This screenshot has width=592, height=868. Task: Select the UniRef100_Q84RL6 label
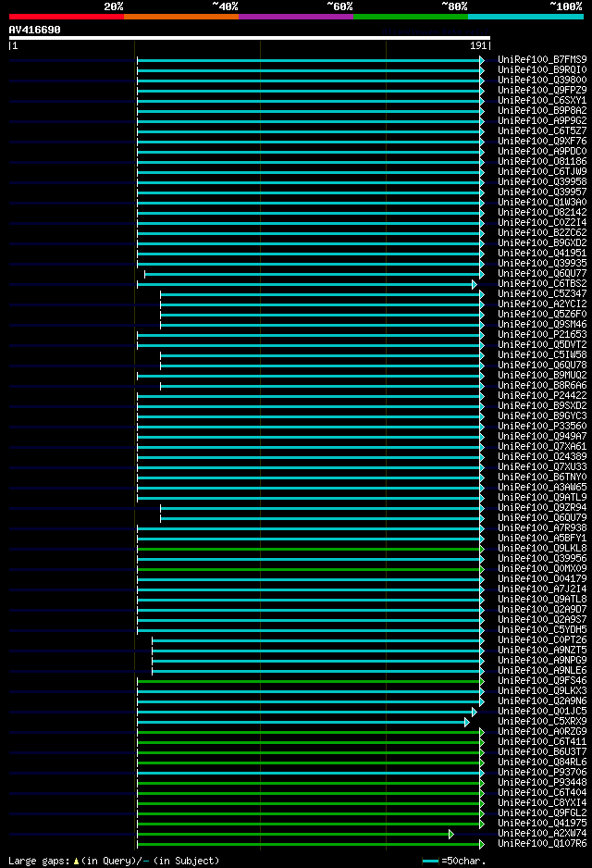pyautogui.click(x=542, y=763)
